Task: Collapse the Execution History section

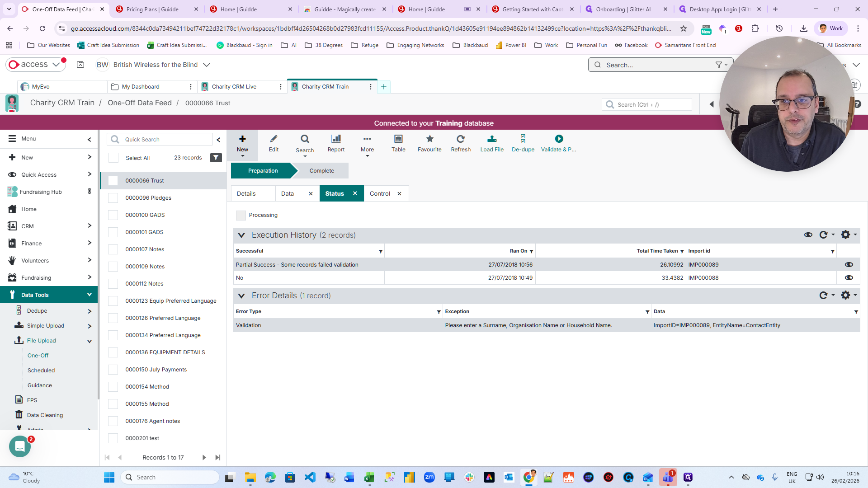Action: [x=241, y=235]
